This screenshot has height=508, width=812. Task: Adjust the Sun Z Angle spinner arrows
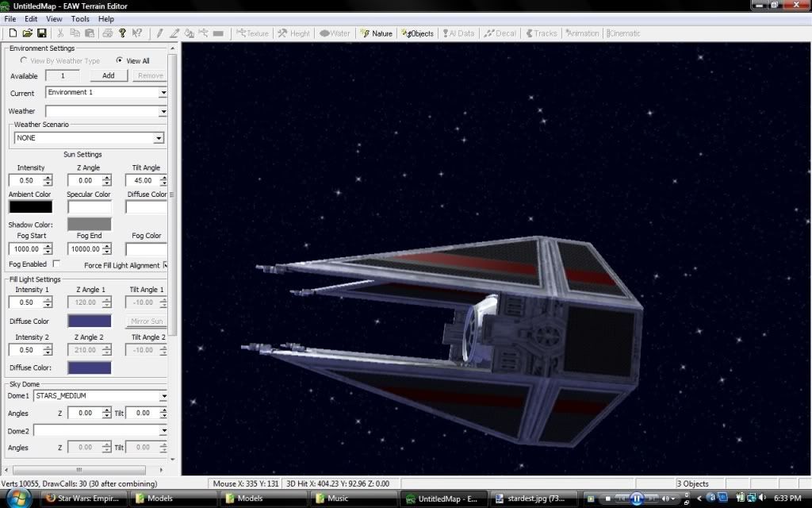coord(107,180)
